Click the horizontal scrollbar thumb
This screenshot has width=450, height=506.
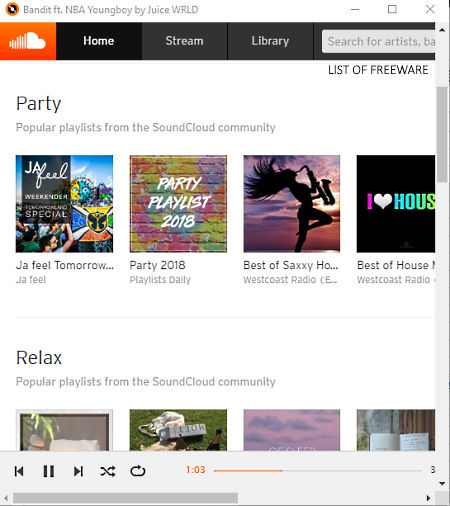tap(125, 498)
